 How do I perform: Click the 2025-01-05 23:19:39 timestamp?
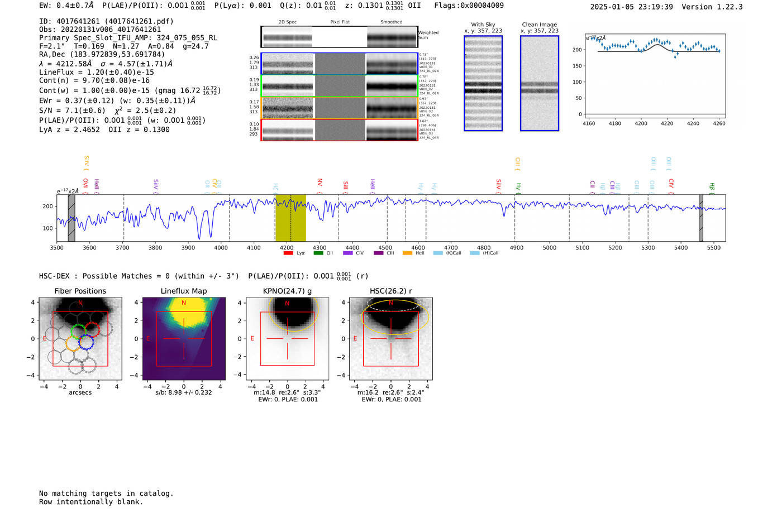632,7
